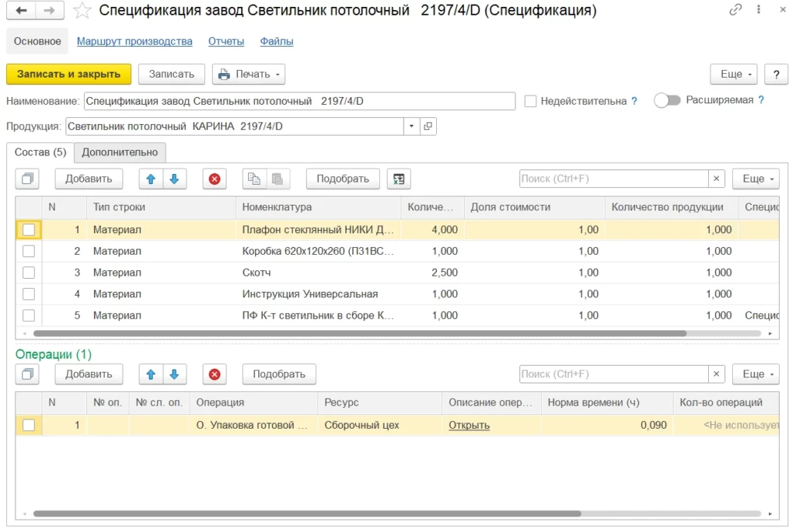Viewport: 796px width, 532px height.
Task: Check row 2 Коробка checkbox
Action: point(29,251)
